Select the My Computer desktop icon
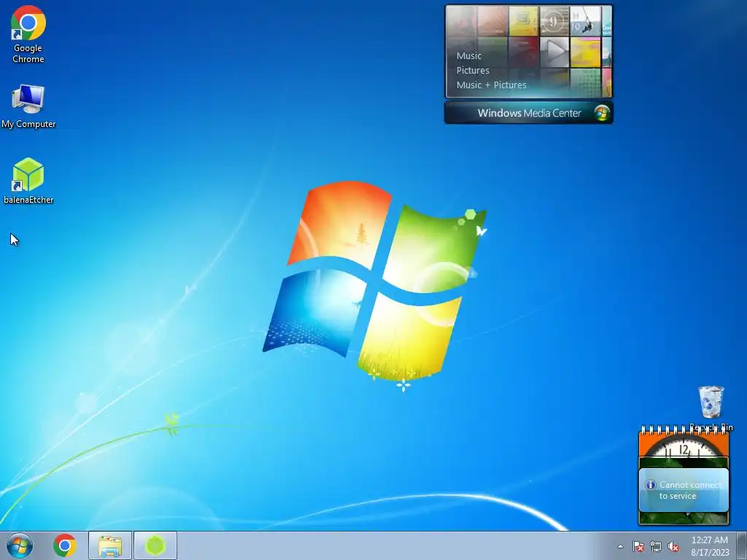 28,106
